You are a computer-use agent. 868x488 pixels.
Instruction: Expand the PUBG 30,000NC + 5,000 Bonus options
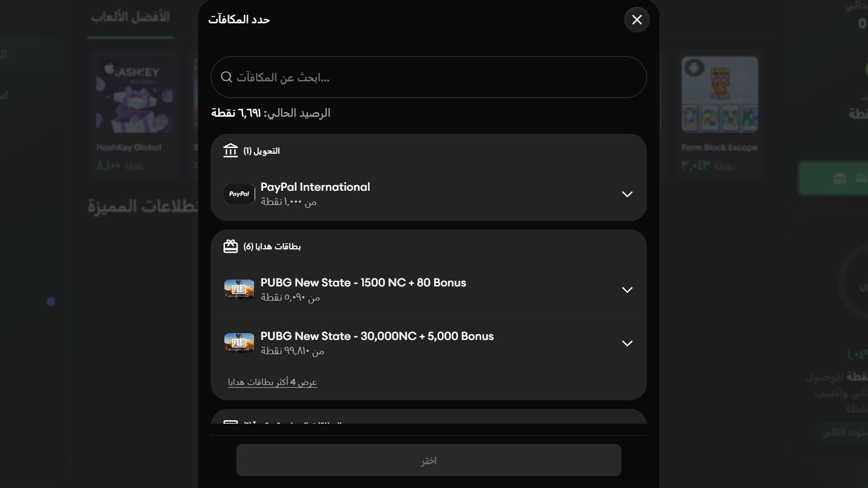(627, 343)
